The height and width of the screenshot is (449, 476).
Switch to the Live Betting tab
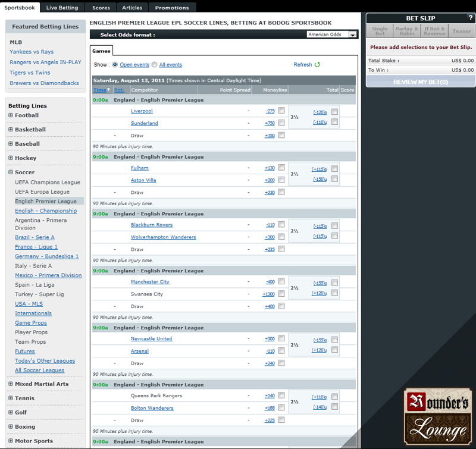(62, 8)
